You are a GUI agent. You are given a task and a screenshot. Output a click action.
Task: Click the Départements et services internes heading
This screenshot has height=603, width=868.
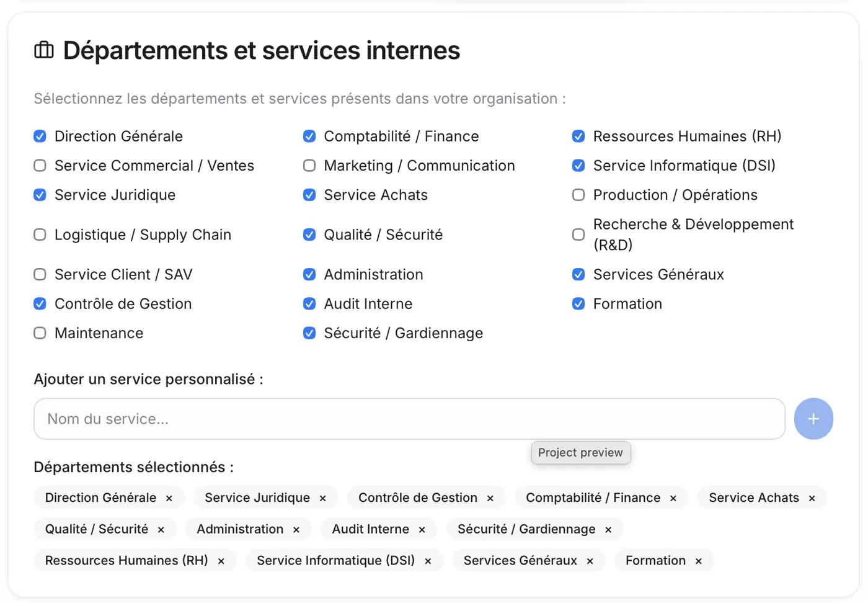(261, 50)
